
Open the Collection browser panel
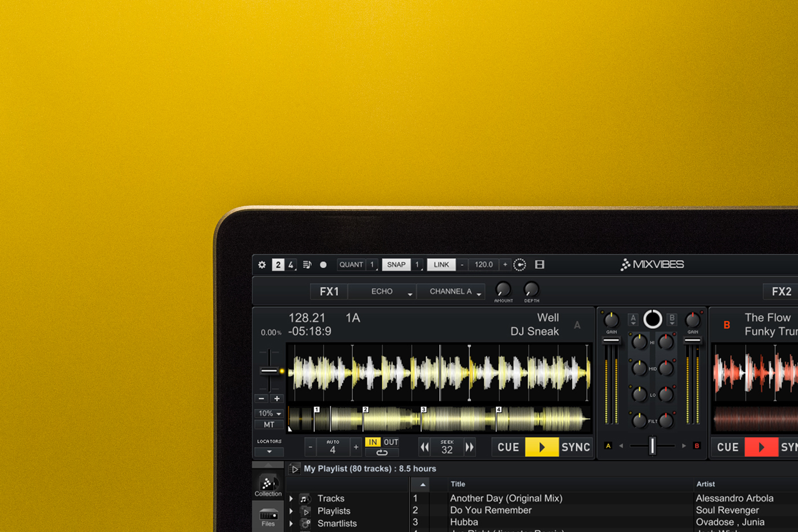point(268,486)
